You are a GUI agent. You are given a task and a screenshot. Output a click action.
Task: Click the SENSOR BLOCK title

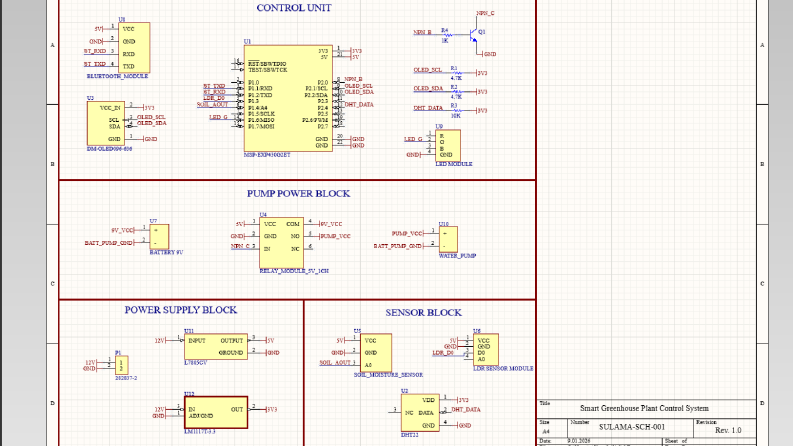point(423,313)
